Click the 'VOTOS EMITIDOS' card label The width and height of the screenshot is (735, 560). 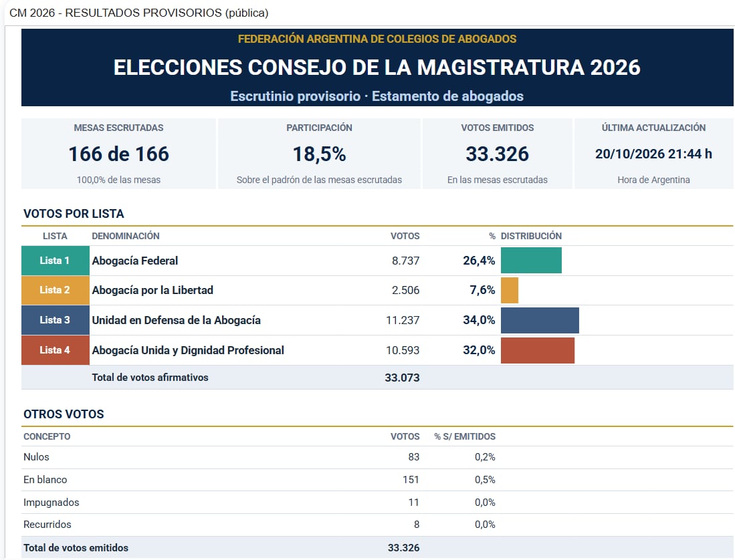point(498,128)
